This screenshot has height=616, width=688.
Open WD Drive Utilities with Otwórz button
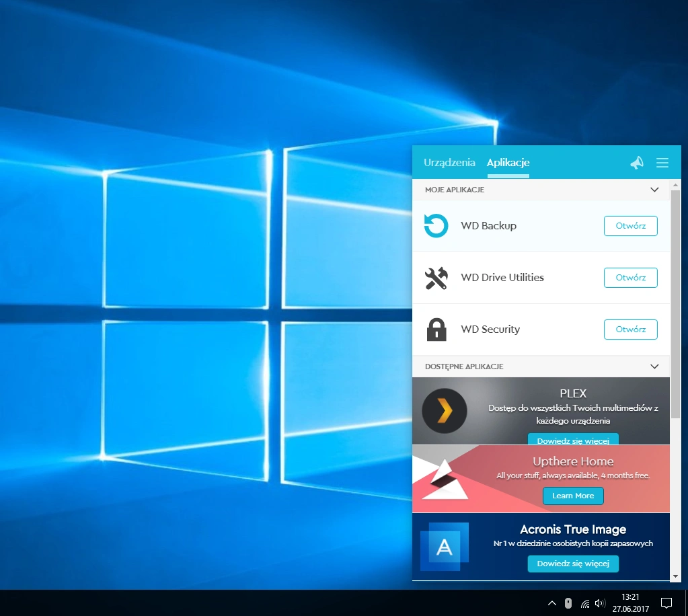pos(631,277)
